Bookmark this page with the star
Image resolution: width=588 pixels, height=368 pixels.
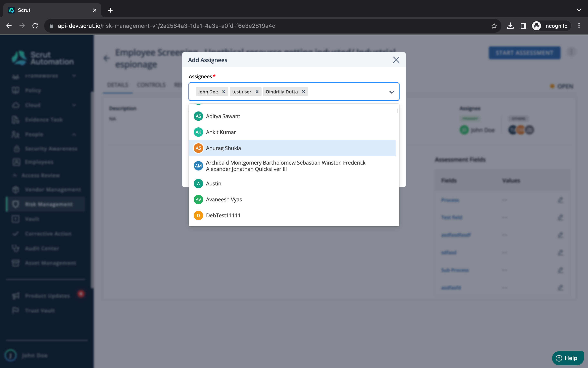pos(494,26)
